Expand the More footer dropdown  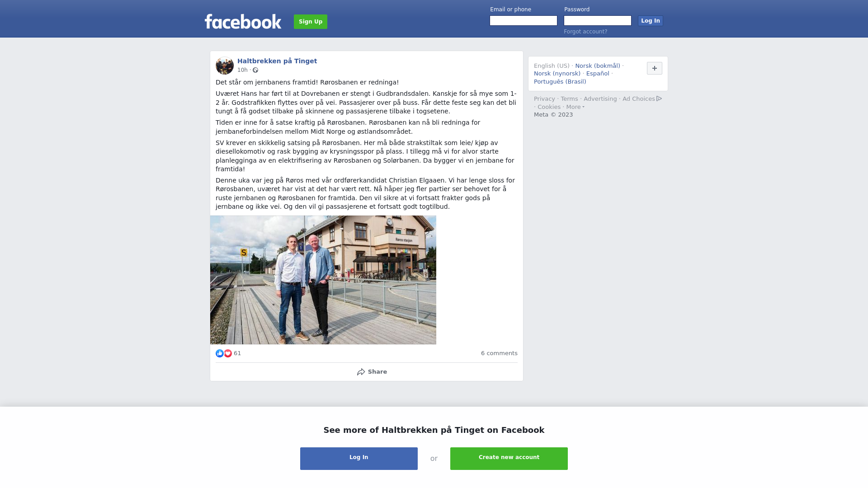click(x=575, y=107)
